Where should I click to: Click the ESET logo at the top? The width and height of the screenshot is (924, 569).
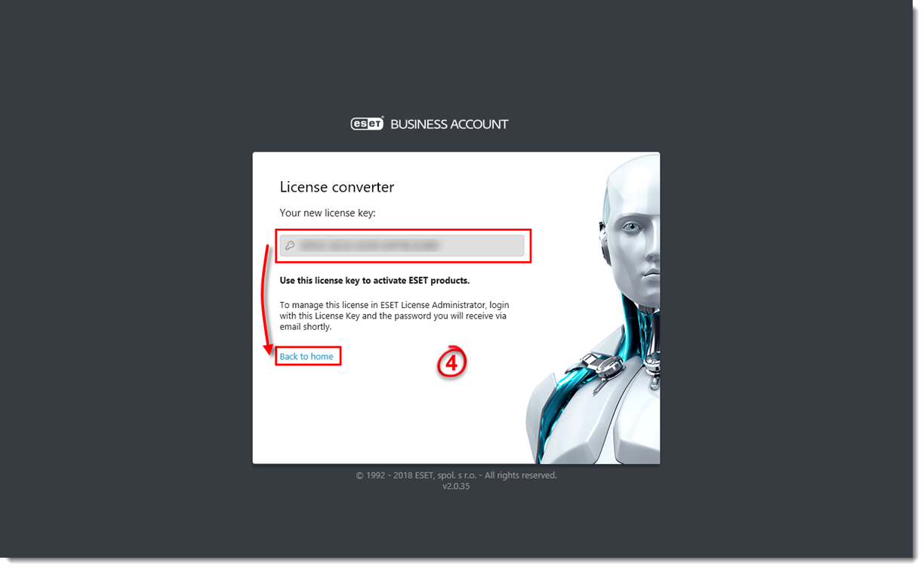pos(368,124)
